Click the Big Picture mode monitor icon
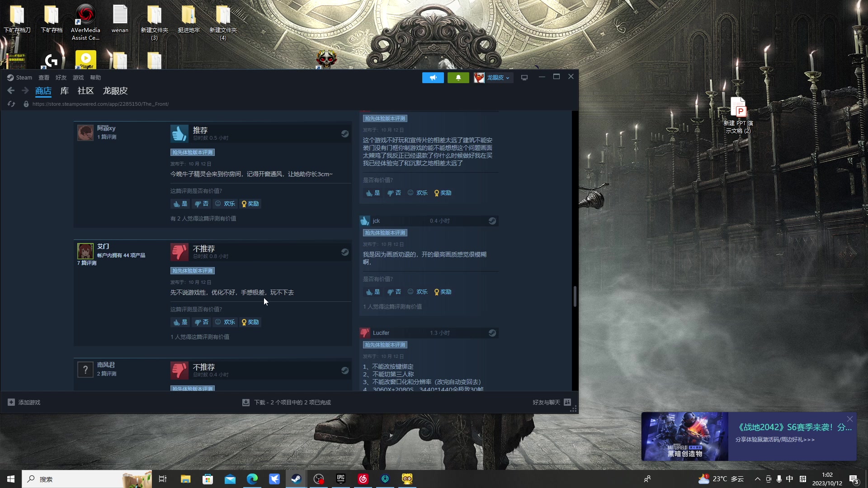 coord(524,78)
